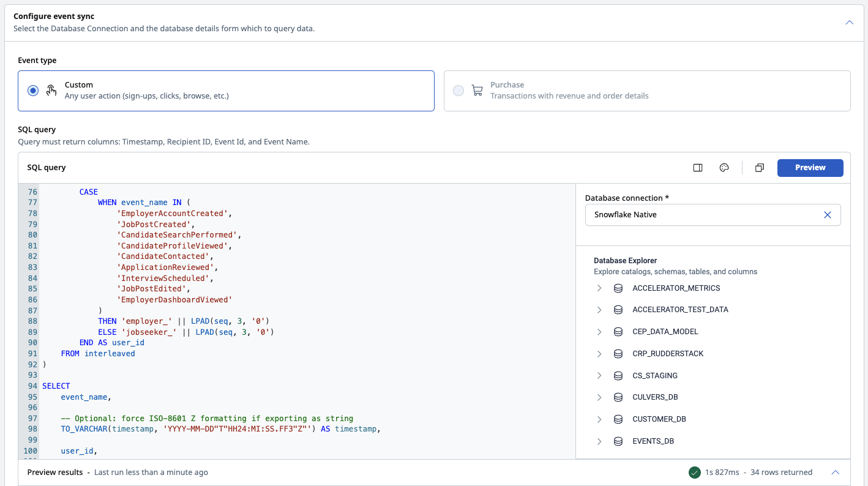Click line number 76 in the gutter

(32, 192)
